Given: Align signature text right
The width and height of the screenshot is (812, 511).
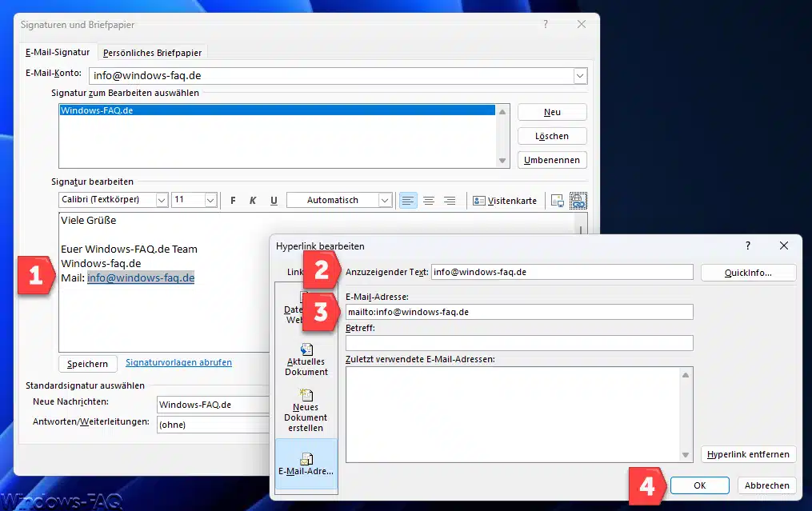Looking at the screenshot, I should click(x=450, y=201).
